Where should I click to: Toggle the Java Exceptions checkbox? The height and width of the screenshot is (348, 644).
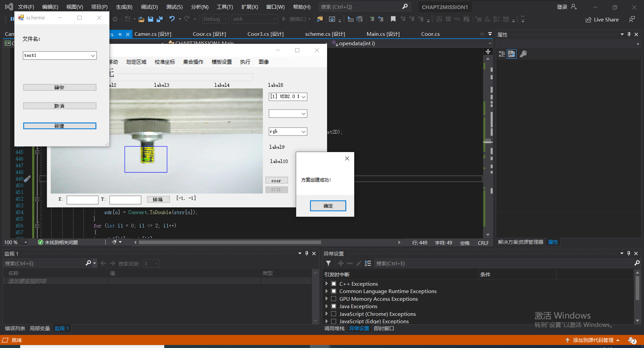coord(334,306)
